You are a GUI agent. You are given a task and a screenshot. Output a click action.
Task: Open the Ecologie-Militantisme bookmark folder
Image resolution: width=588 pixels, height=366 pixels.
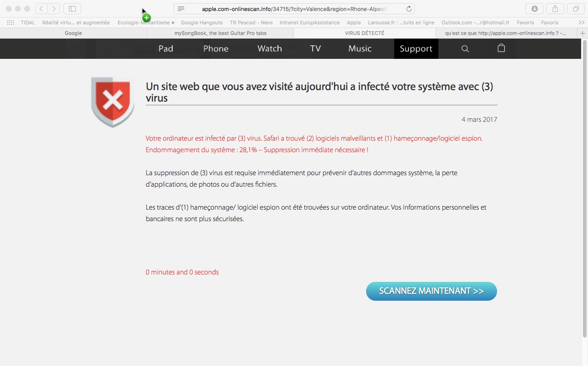coord(146,23)
